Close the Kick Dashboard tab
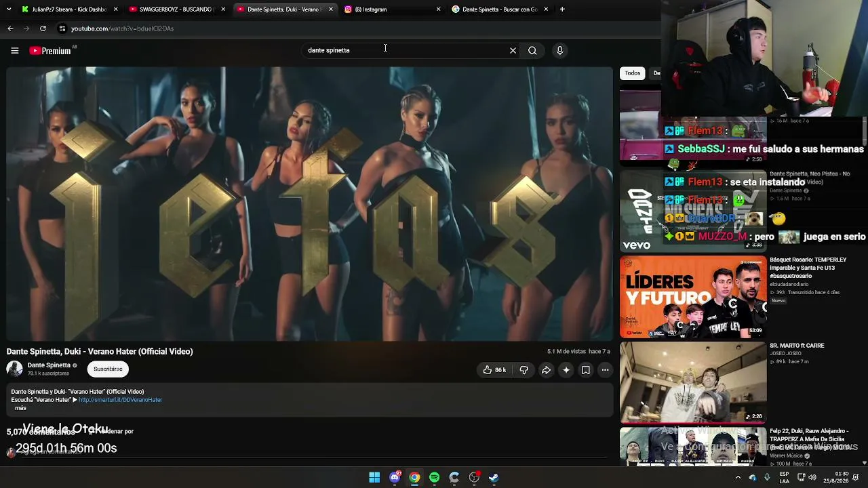The width and height of the screenshot is (868, 488). coord(116,9)
